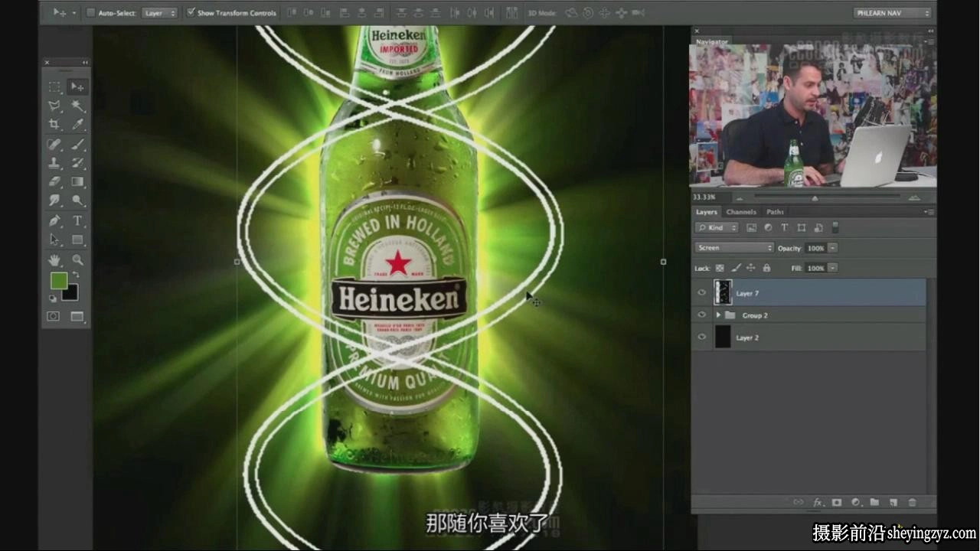Open the Move tool preset picker arrow
The height and width of the screenshot is (551, 980).
74,13
